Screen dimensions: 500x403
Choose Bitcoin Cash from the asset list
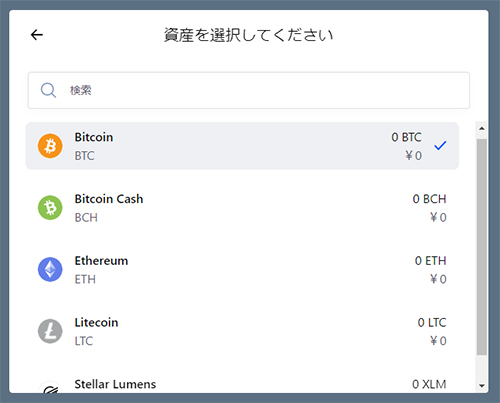(x=242, y=208)
